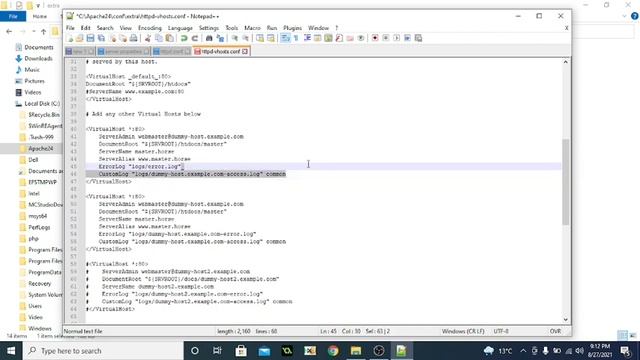Open the Encoding menu
The image size is (640, 360).
click(150, 28)
